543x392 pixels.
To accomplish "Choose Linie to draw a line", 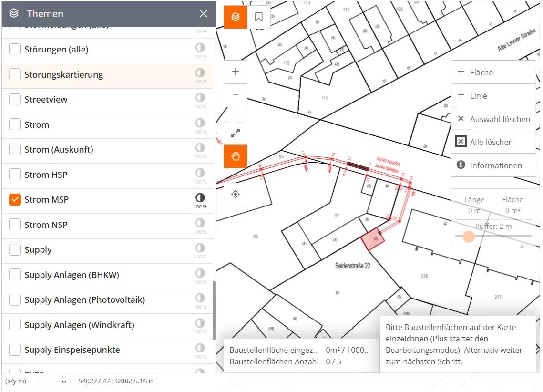I will 493,96.
